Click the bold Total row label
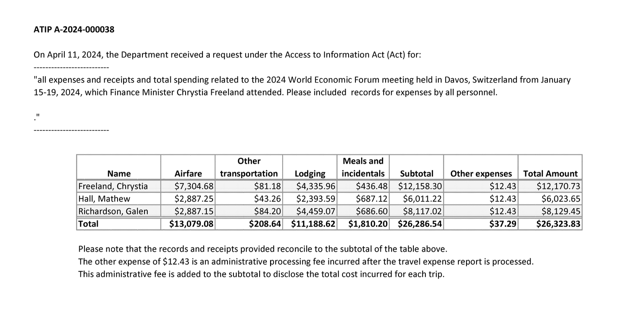Viewport: 644px width, 330px height. 89,224
